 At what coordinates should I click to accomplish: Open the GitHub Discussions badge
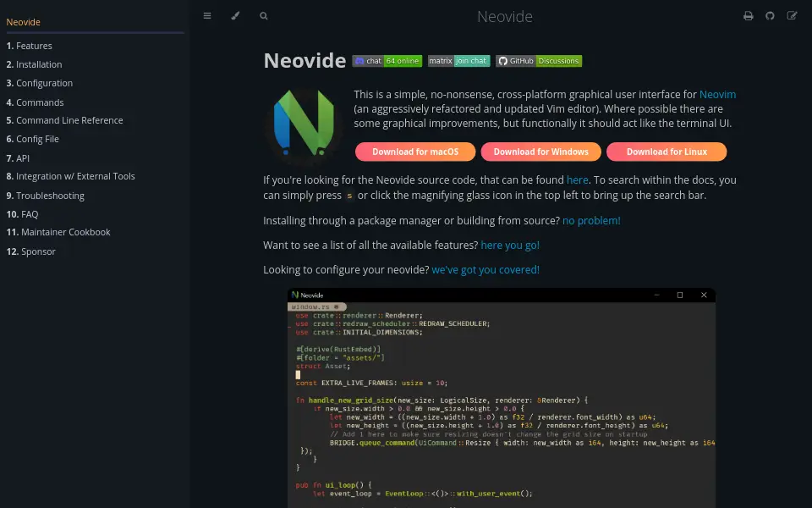(539, 61)
